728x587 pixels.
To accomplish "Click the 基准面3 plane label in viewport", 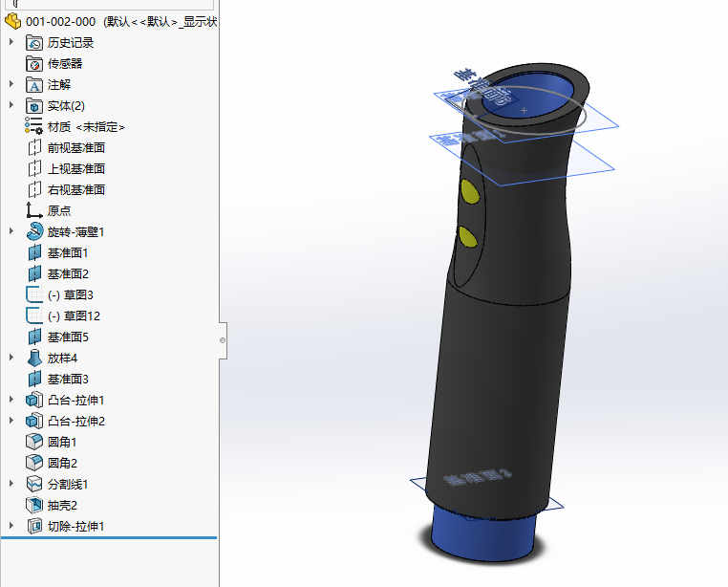I will point(479,477).
